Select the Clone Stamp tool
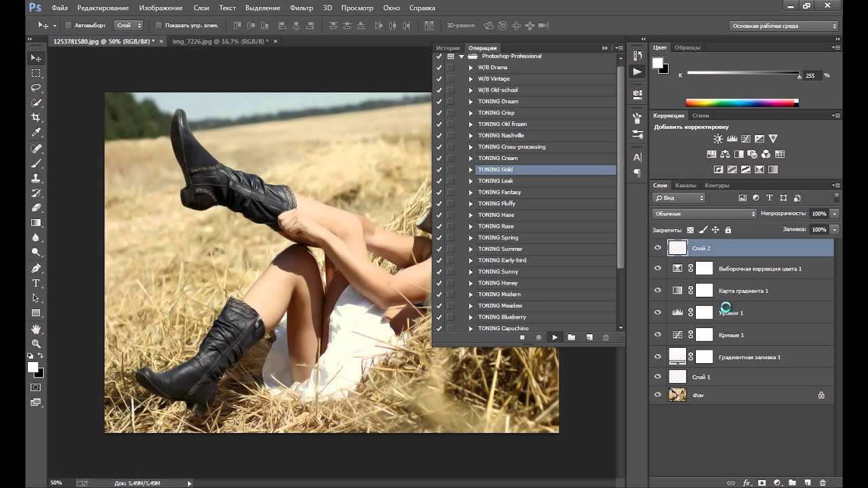Viewport: 868px width, 488px height. 36,178
